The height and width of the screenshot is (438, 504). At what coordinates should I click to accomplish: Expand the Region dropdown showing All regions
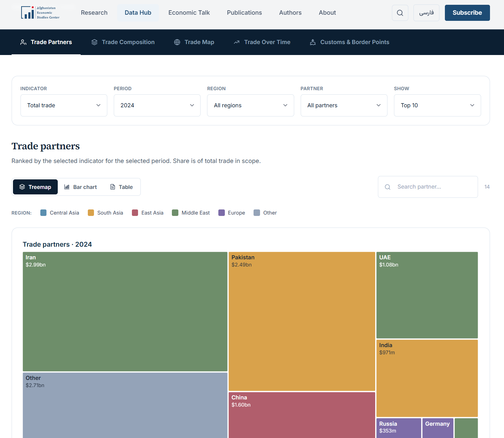click(250, 105)
